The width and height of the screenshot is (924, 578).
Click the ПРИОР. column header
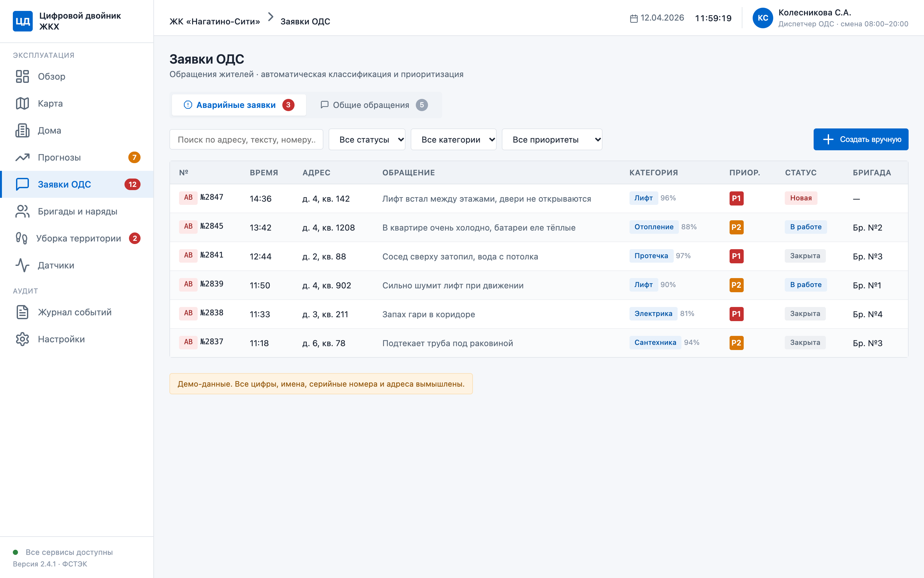[745, 173]
